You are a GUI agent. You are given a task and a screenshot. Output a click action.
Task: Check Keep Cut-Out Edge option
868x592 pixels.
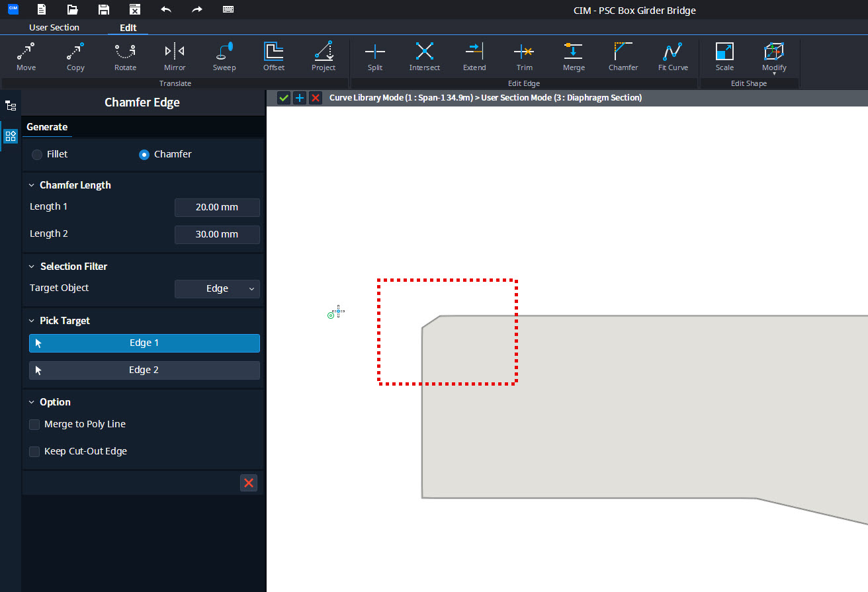(34, 451)
